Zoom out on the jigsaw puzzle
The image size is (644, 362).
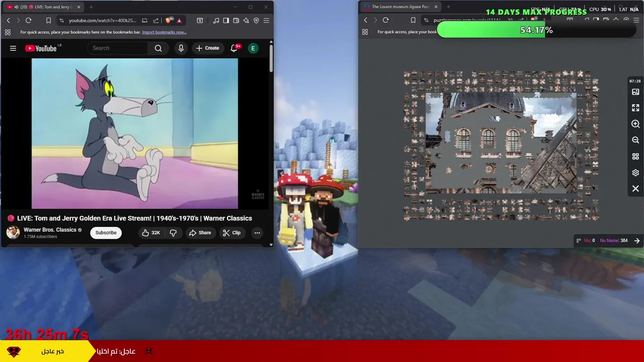click(x=635, y=140)
